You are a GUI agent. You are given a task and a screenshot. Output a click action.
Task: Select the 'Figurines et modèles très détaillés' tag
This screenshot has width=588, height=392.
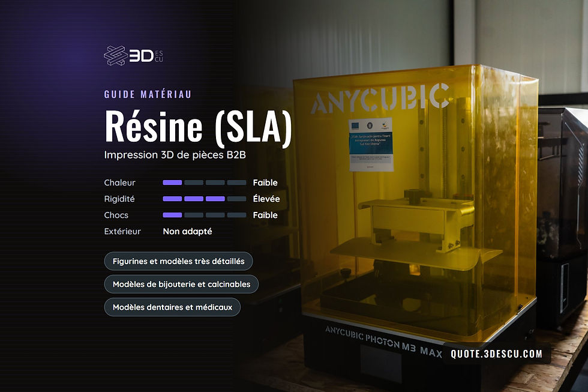pos(179,261)
